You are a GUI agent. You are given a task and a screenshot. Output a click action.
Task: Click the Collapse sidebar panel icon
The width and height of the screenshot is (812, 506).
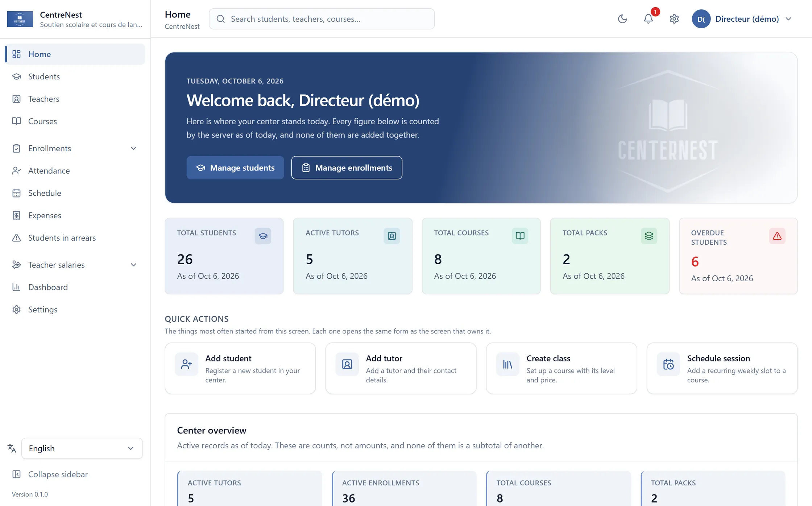pyautogui.click(x=16, y=474)
